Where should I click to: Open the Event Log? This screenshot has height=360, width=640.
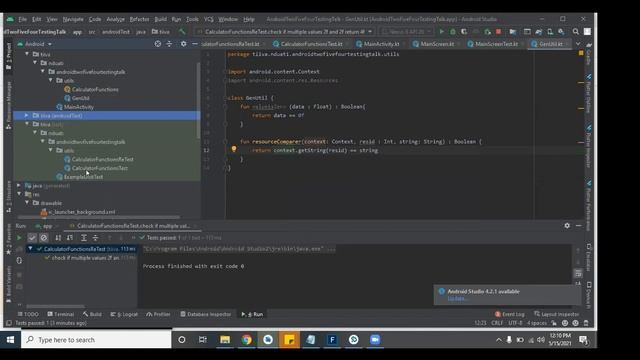coord(509,314)
